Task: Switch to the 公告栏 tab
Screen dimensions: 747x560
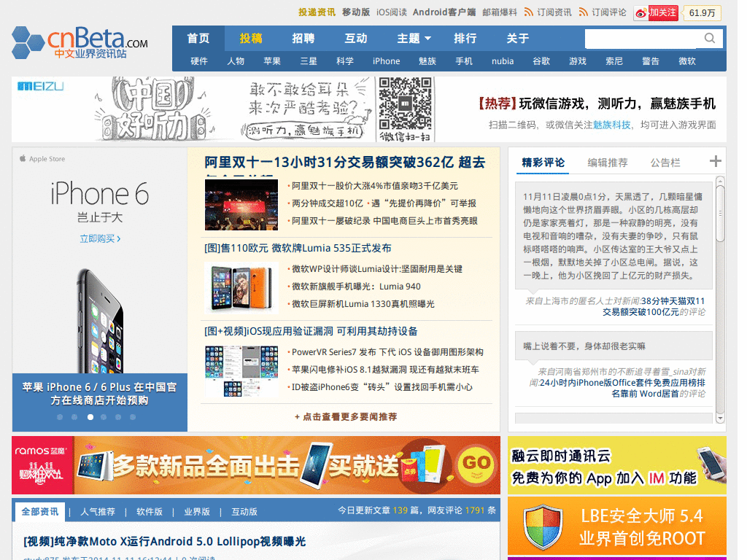Action: click(x=665, y=163)
